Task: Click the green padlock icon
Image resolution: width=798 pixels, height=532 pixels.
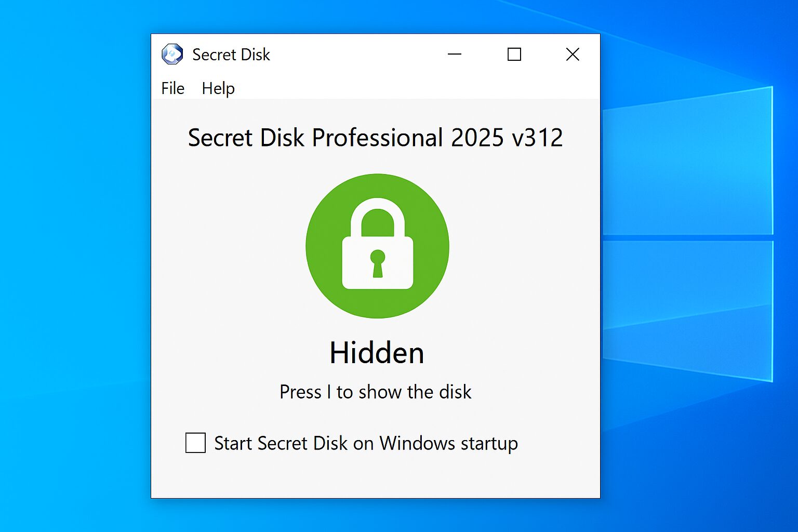Action: 378,246
